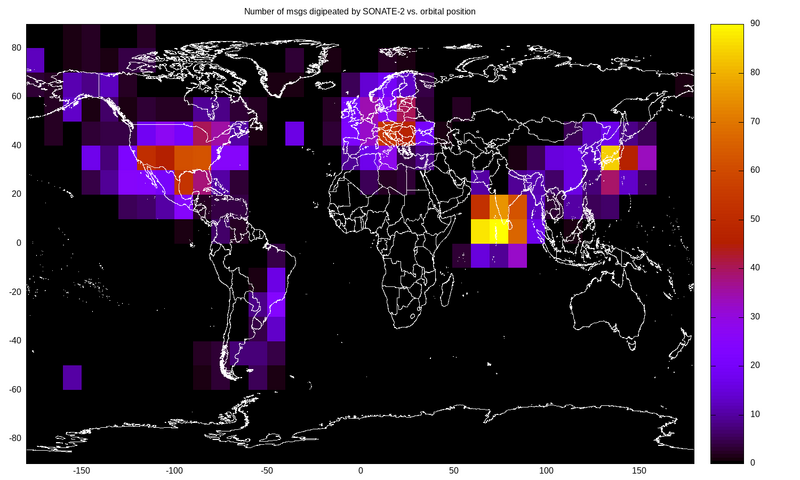This screenshot has height=480, width=800.
Task: Click the bright yellow heatmap cell over Japan
Action: [609, 157]
